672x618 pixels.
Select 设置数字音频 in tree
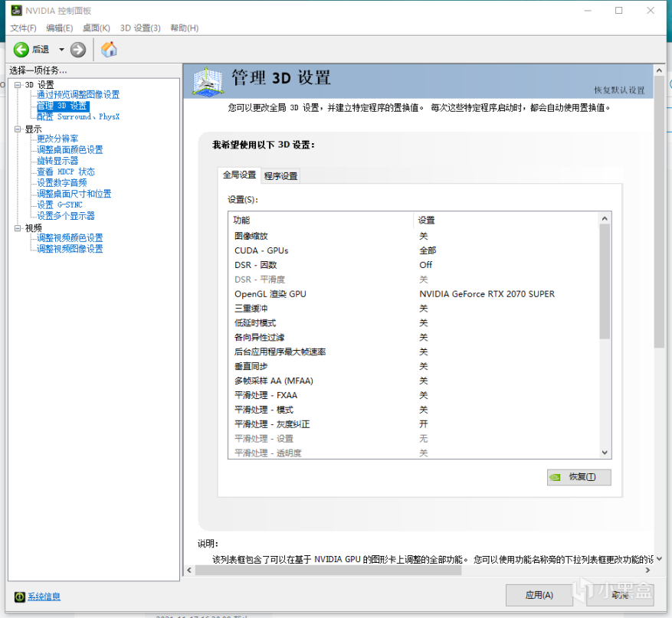(62, 183)
